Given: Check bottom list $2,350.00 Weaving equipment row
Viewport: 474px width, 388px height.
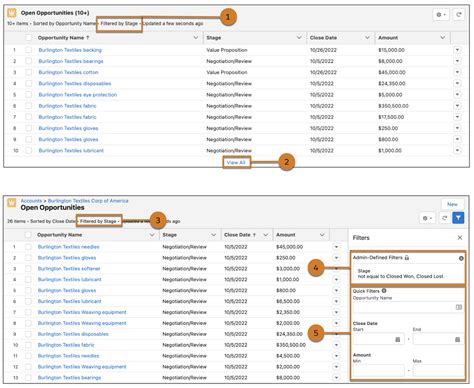Looking at the screenshot, I should tap(28, 312).
